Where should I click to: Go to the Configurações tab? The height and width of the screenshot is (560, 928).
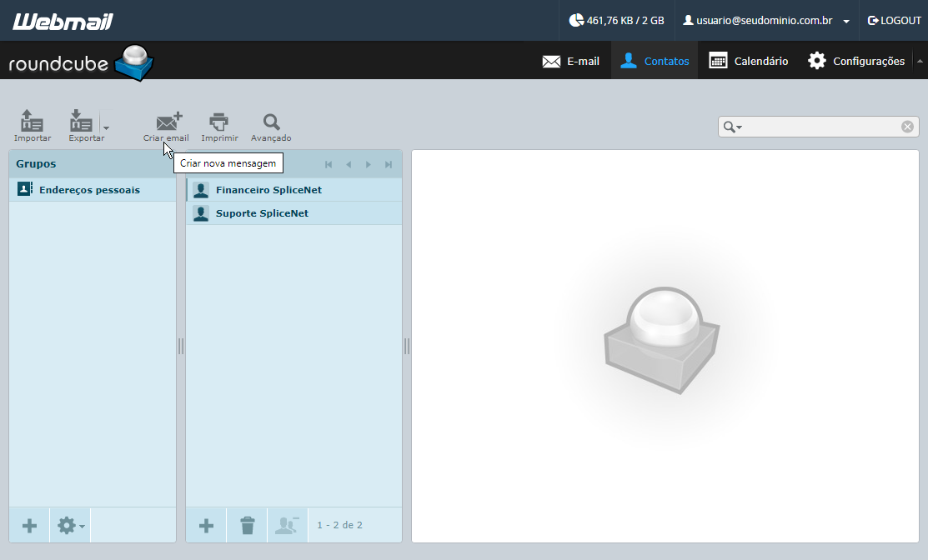pos(856,61)
